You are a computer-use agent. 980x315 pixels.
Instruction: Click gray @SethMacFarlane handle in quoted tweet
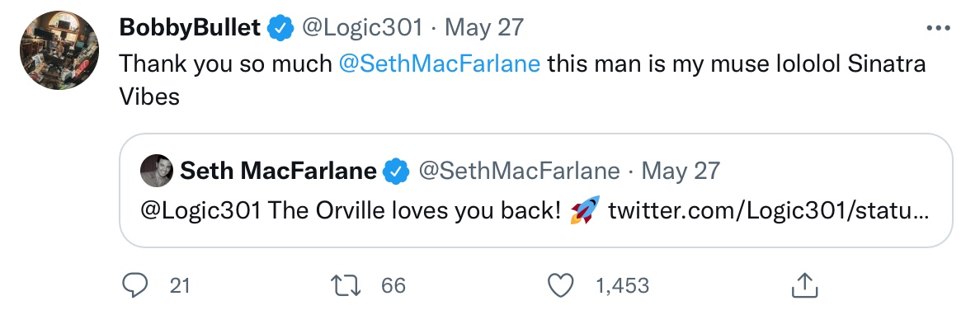click(519, 171)
